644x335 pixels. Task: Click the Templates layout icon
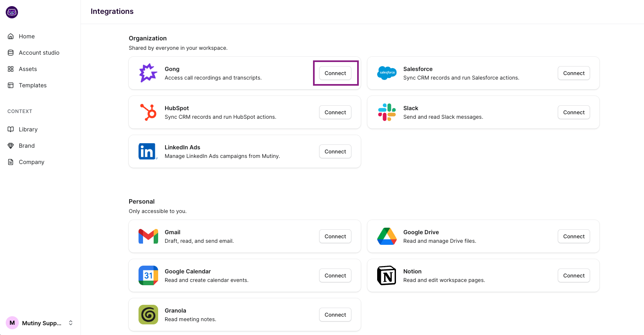coord(11,85)
